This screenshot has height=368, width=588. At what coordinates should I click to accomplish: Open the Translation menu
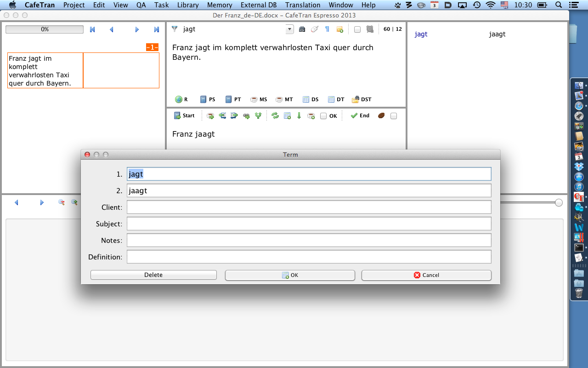[302, 5]
